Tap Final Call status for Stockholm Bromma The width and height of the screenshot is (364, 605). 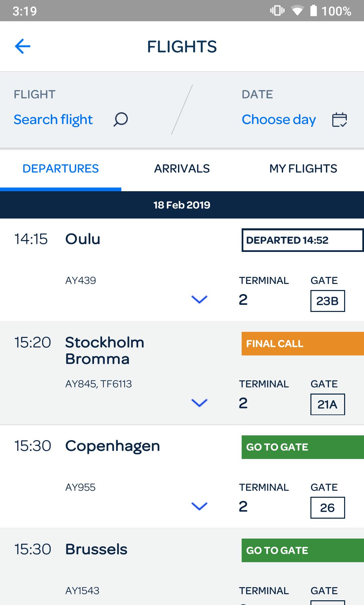click(302, 344)
